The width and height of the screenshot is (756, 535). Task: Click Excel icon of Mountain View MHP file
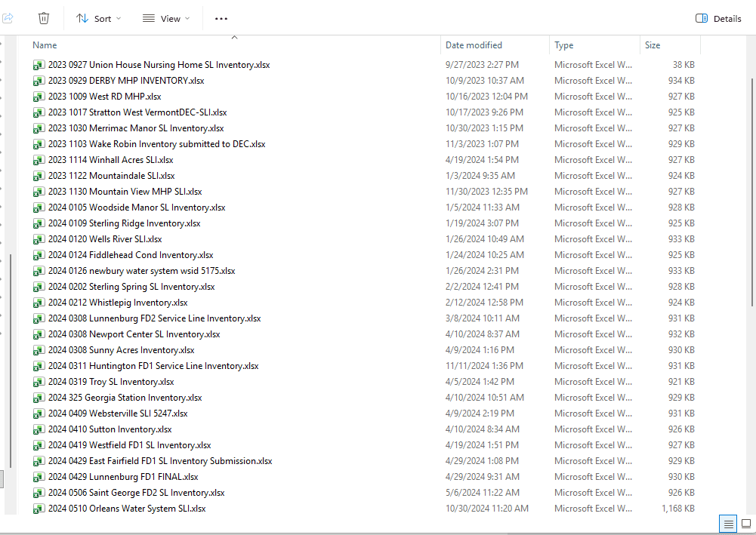click(39, 192)
